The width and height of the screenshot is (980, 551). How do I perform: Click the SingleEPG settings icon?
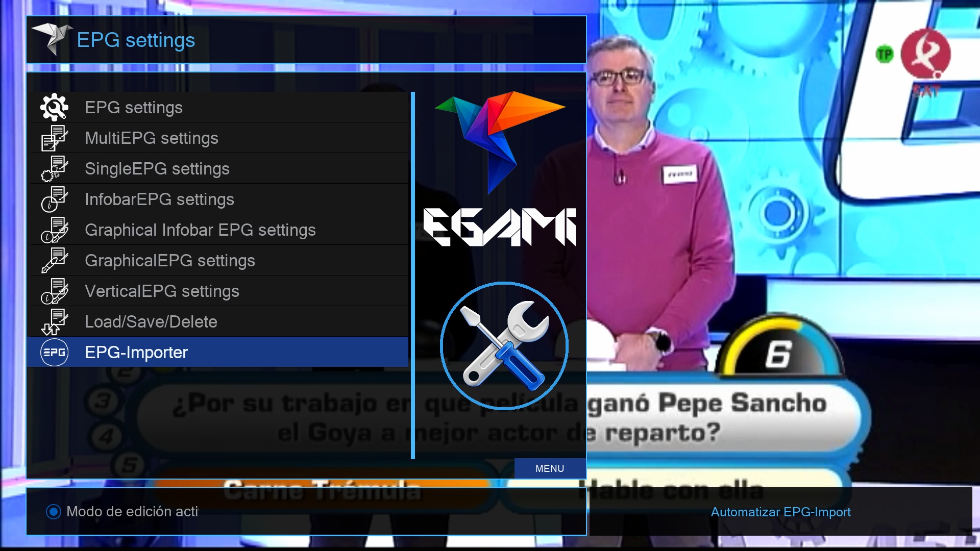point(54,169)
